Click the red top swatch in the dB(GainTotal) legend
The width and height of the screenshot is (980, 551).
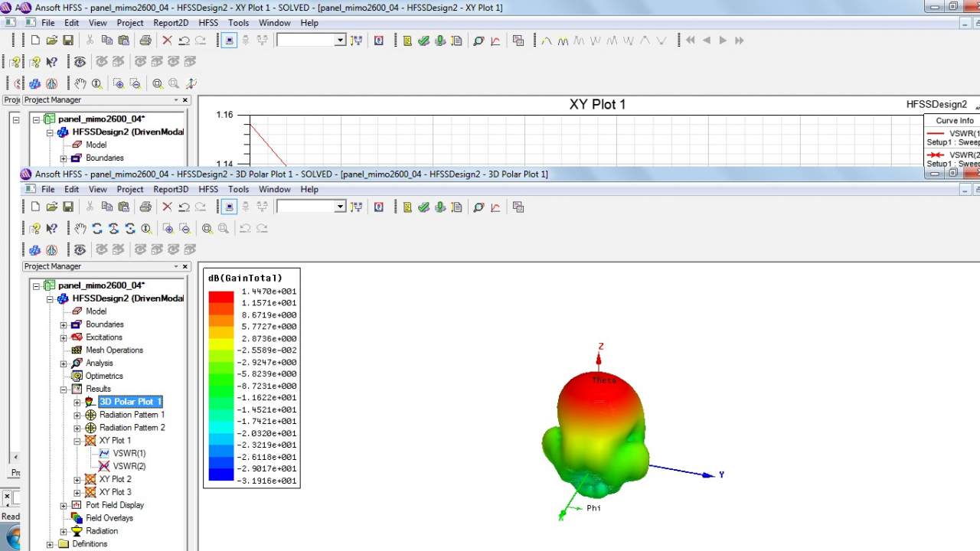tap(221, 296)
